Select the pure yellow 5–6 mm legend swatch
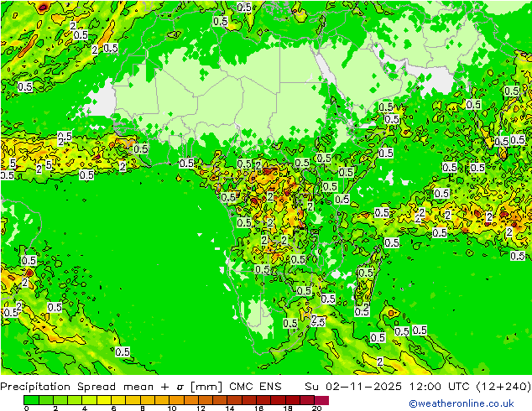The image size is (532, 411). pyautogui.click(x=104, y=400)
